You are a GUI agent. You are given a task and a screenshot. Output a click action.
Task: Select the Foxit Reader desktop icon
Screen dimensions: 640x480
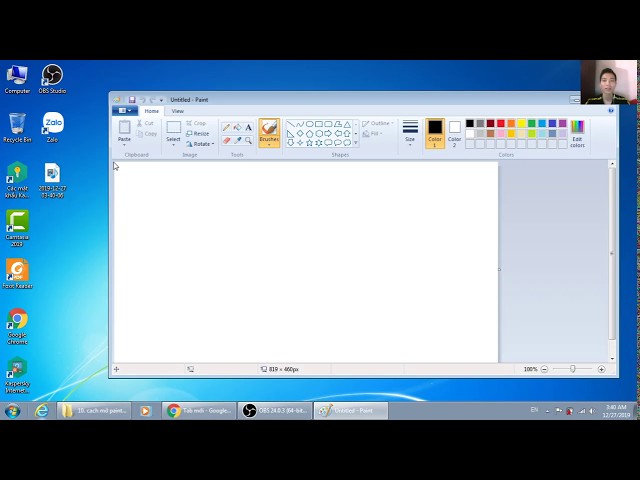click(x=17, y=274)
